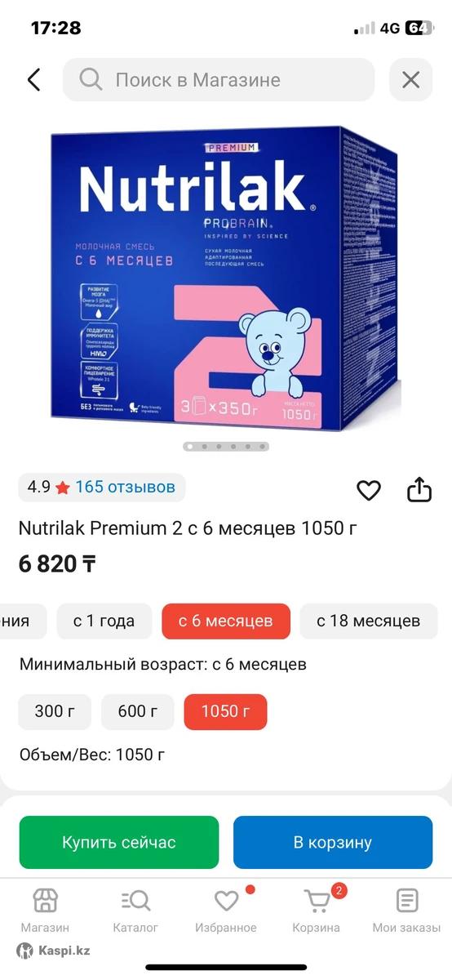This screenshot has width=452, height=980.
Task: Select weight option 1050 г
Action: coord(226,711)
